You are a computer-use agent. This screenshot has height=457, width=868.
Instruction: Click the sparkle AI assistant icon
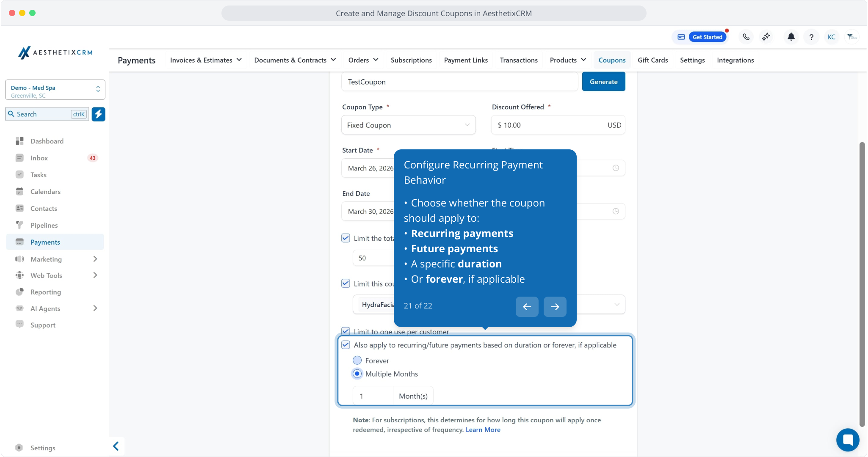tap(766, 37)
